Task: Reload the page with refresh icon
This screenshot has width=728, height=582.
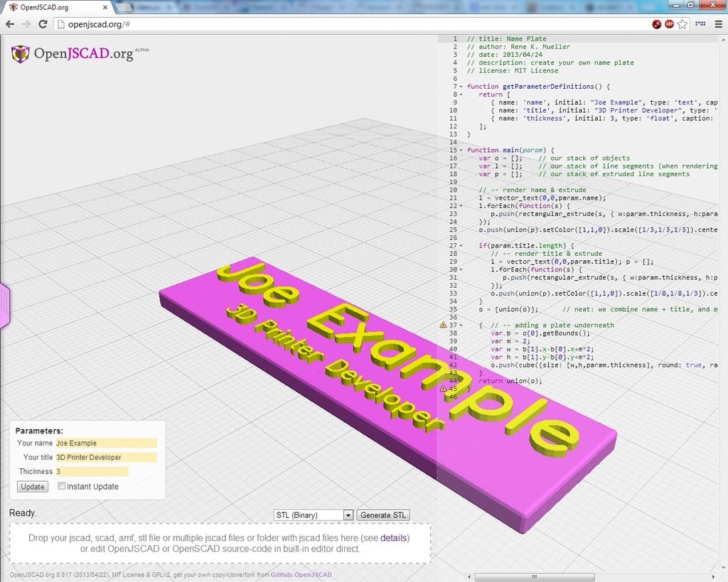Action: [x=43, y=24]
